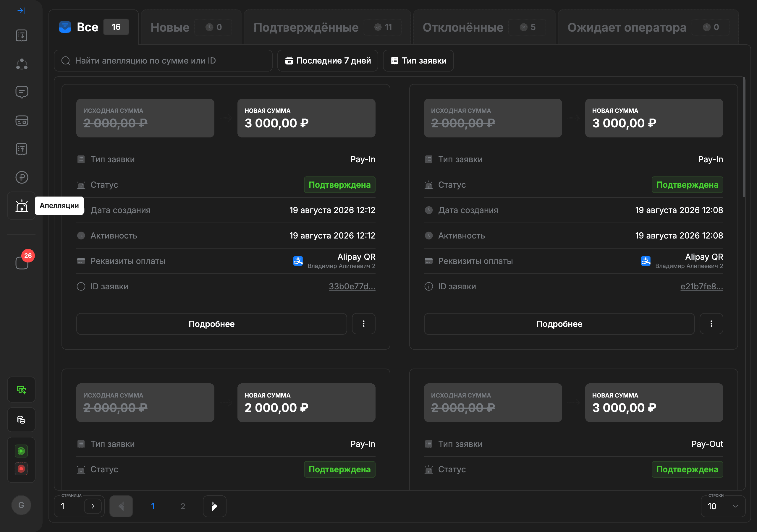Screen dimensions: 757x532
Task: Expand the sidebar with arrow icon
Action: tap(21, 11)
